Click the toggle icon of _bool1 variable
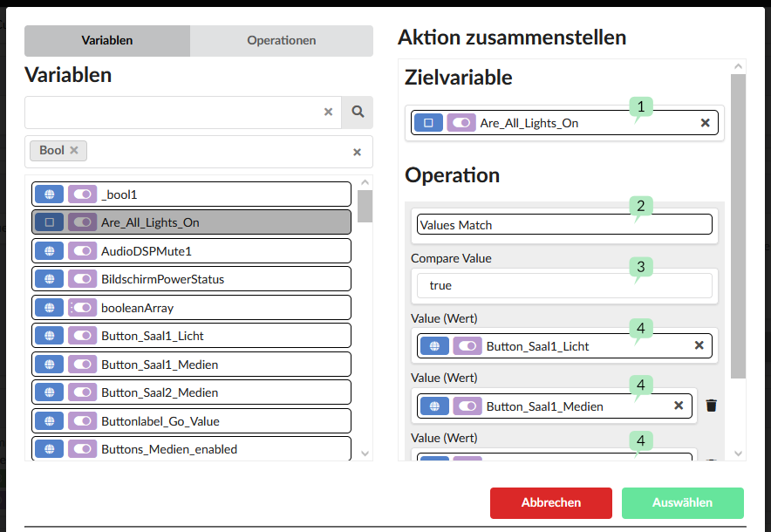The image size is (771, 532). 83,194
